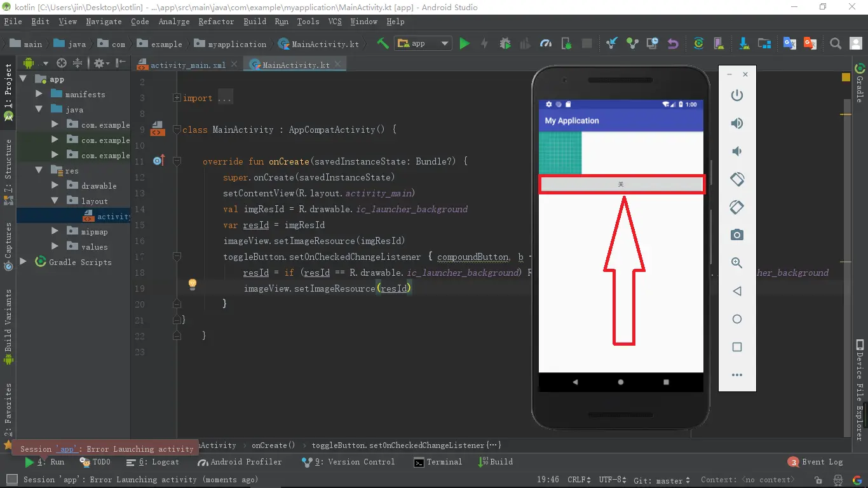The height and width of the screenshot is (488, 868).
Task: Sync project with Gradle files
Action: (698, 43)
